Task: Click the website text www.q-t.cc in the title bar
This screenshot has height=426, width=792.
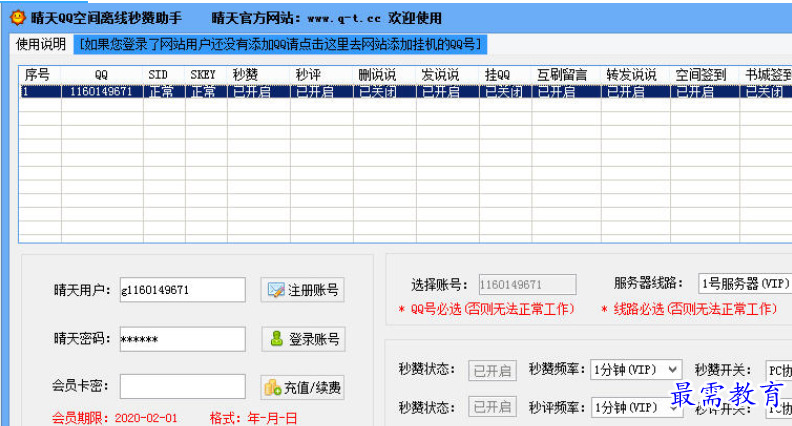Action: [x=344, y=18]
